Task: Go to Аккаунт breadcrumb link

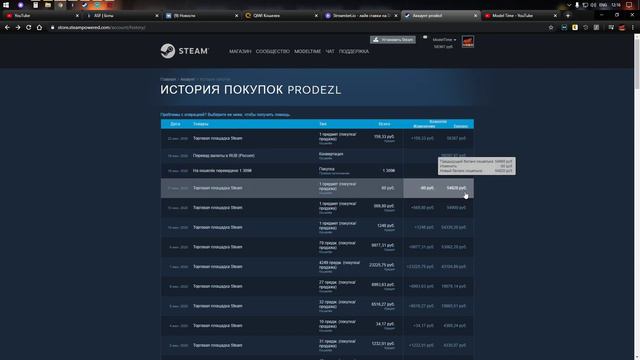Action: pos(187,79)
